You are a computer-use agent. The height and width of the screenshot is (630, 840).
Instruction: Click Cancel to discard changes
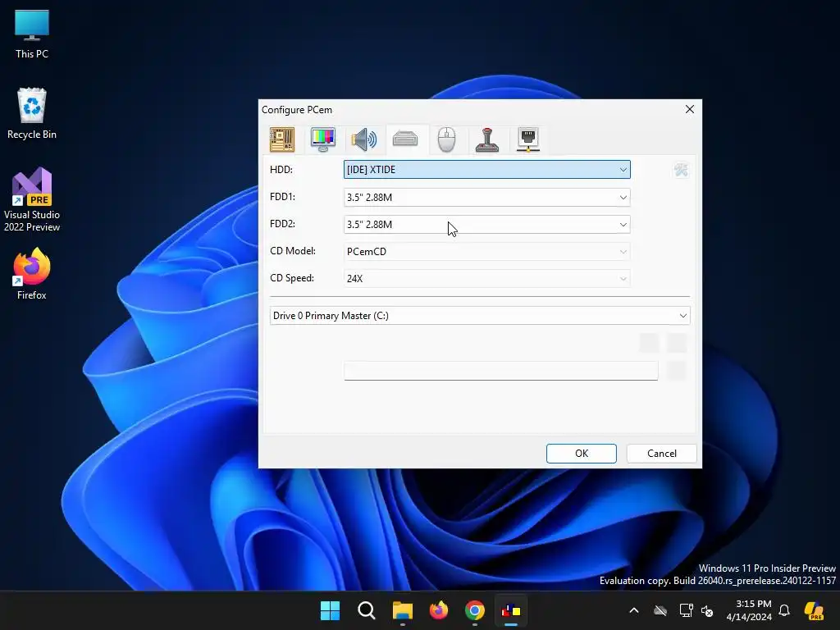(662, 453)
